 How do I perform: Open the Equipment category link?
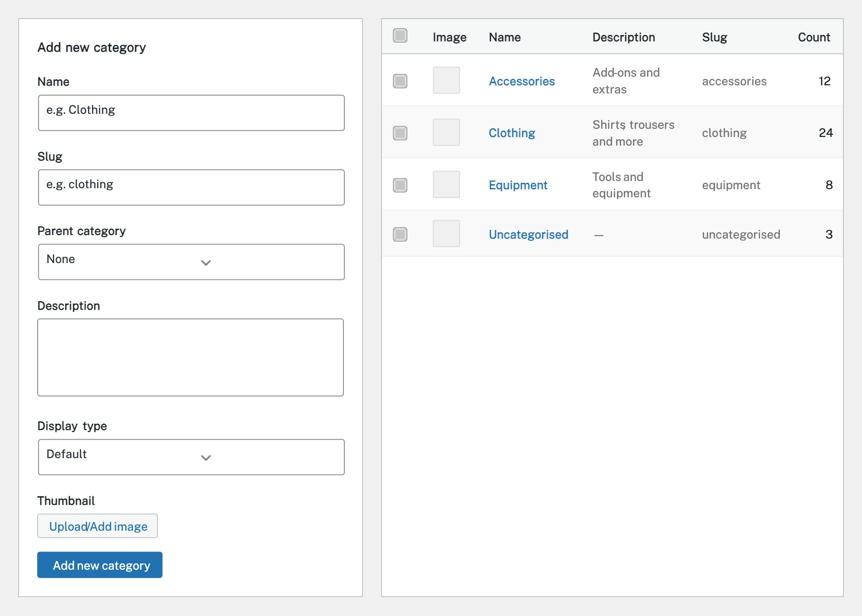tap(518, 185)
